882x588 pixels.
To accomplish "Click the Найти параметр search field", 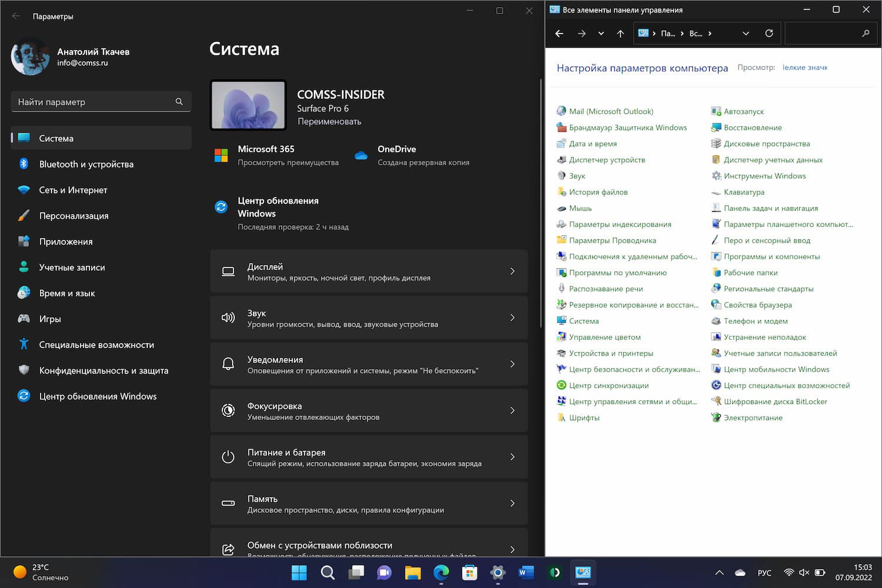I will click(94, 102).
